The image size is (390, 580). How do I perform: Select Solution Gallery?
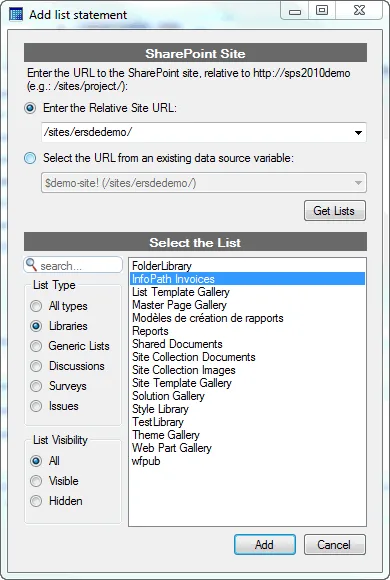[247, 396]
